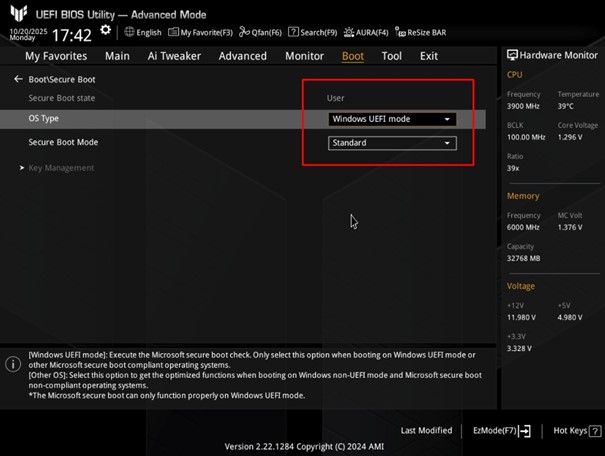The width and height of the screenshot is (605, 456).
Task: Open the settings gear next to the clock
Action: [x=106, y=30]
